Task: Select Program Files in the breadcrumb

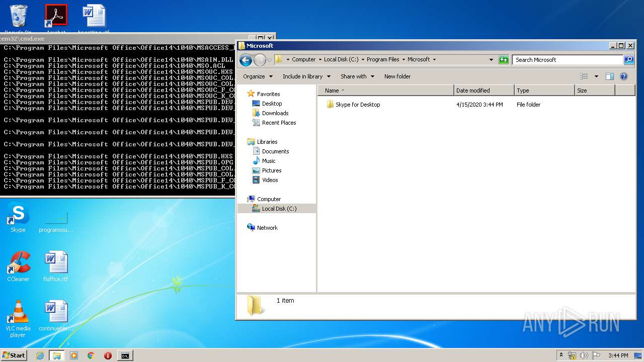Action: [383, 59]
